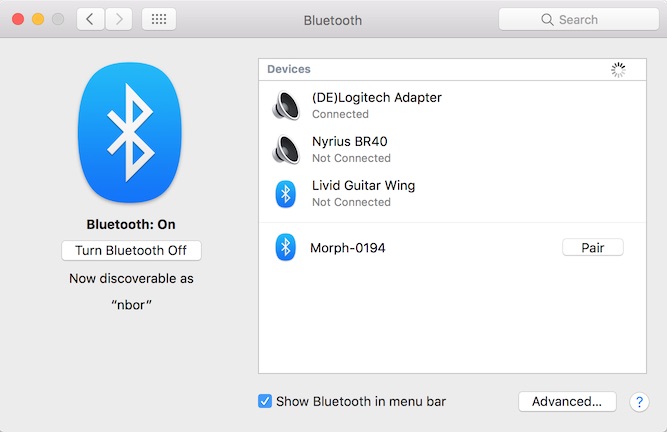The height and width of the screenshot is (432, 667).
Task: Click the large Bluetooth logo
Action: (x=130, y=132)
